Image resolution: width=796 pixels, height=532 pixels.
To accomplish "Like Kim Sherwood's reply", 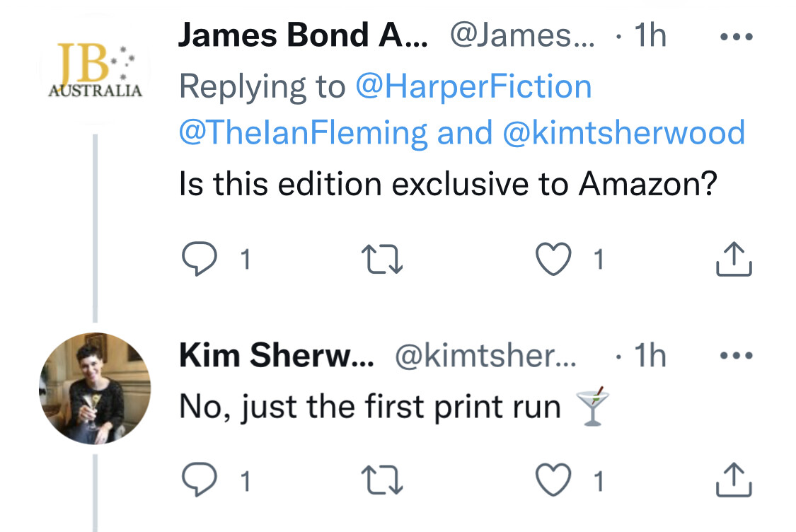I will pyautogui.click(x=554, y=481).
